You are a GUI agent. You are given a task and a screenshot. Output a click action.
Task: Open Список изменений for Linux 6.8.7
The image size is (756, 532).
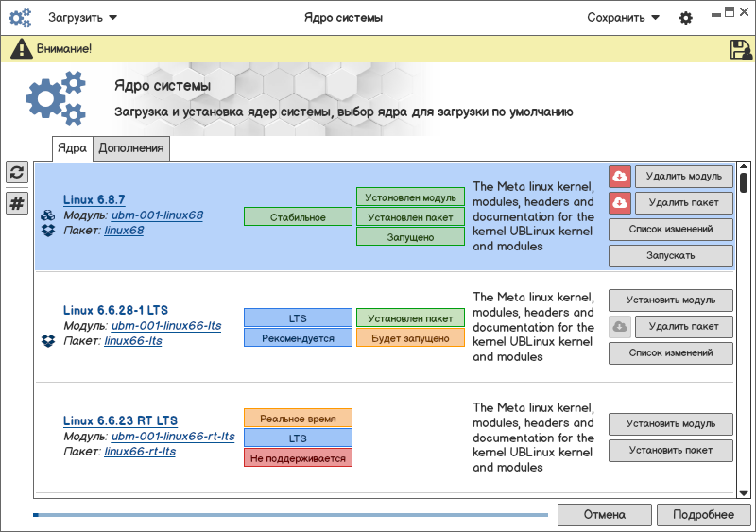click(671, 230)
